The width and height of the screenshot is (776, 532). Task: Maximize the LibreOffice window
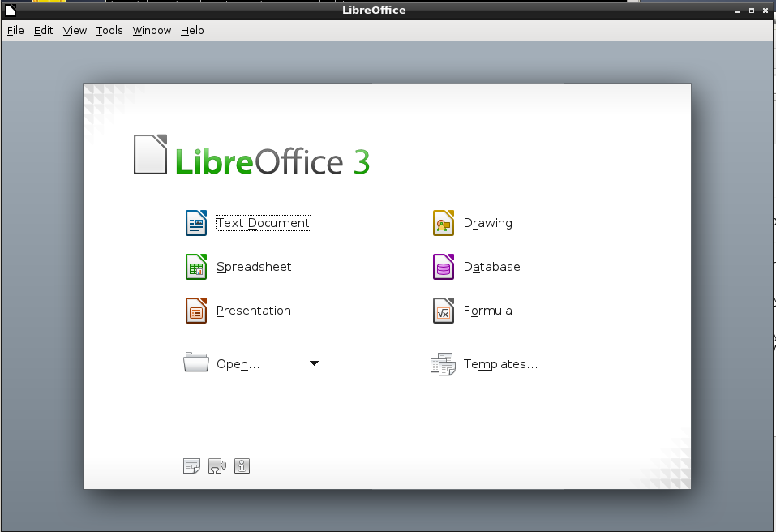(x=751, y=11)
